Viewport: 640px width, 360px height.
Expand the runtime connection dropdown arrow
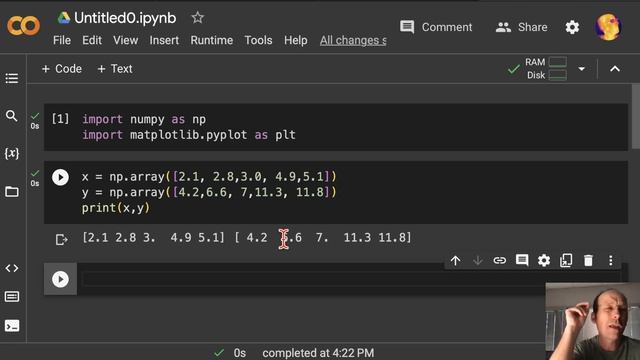click(x=582, y=69)
